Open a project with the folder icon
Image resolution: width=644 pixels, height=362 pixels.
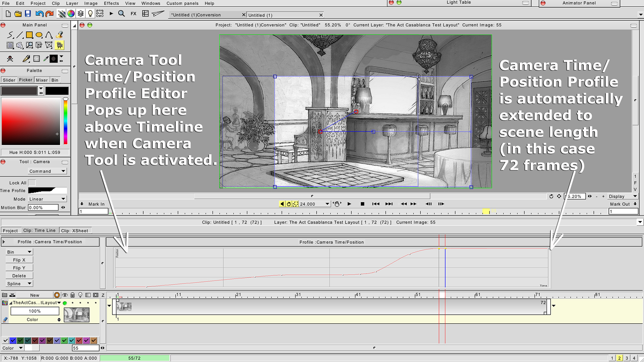(x=18, y=14)
